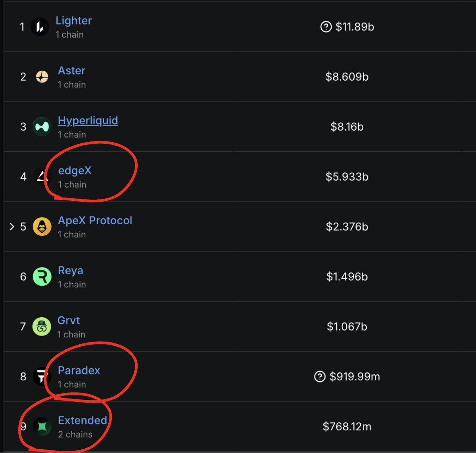
Task: Click the Grvt protocol name link
Action: tap(69, 320)
